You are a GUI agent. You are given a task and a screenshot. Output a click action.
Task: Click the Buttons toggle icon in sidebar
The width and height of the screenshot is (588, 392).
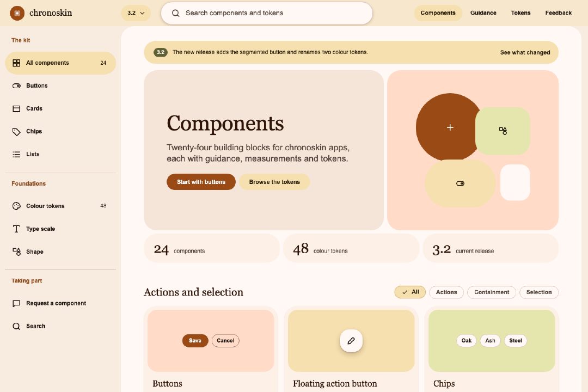tap(16, 86)
